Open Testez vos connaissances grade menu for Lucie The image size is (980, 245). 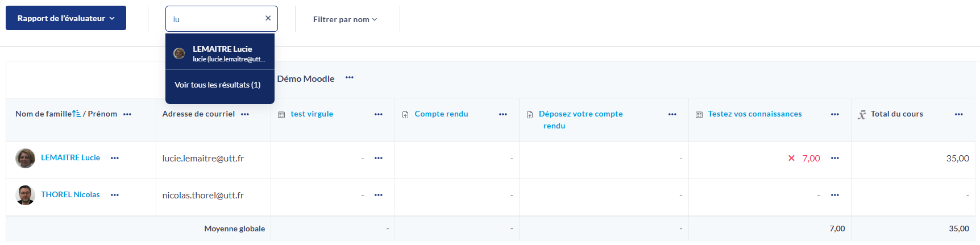pos(835,158)
